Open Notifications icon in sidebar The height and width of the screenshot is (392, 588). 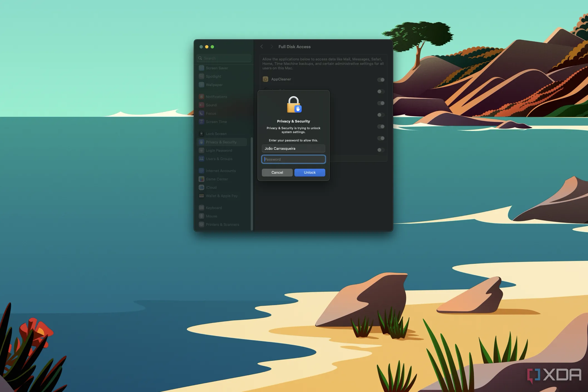pos(201,97)
